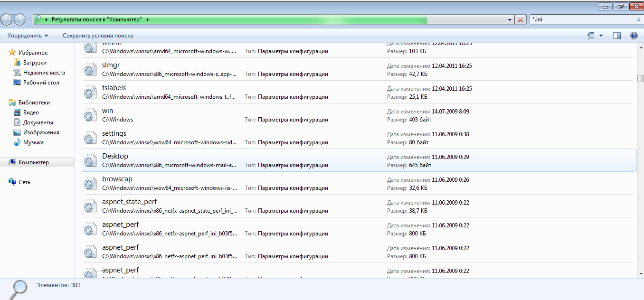Click the C:\Windows path under win
This screenshot has height=300, width=644.
point(117,120)
